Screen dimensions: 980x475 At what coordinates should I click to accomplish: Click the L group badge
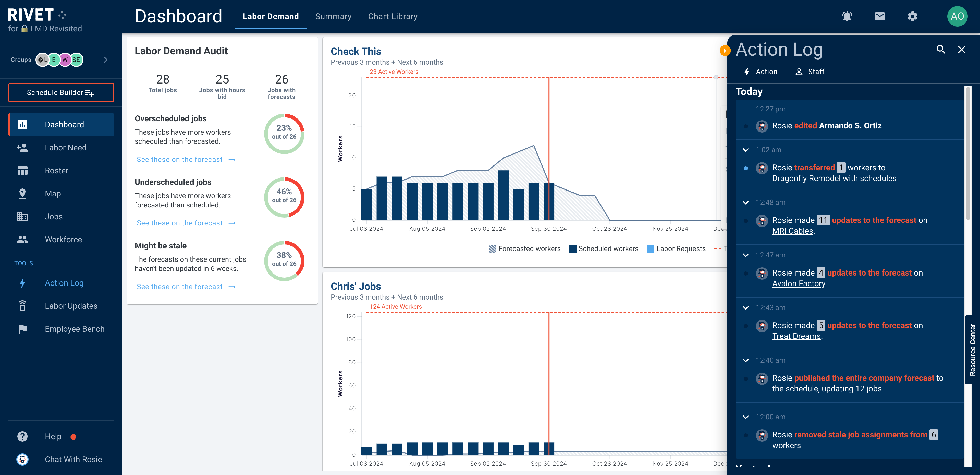(x=43, y=60)
